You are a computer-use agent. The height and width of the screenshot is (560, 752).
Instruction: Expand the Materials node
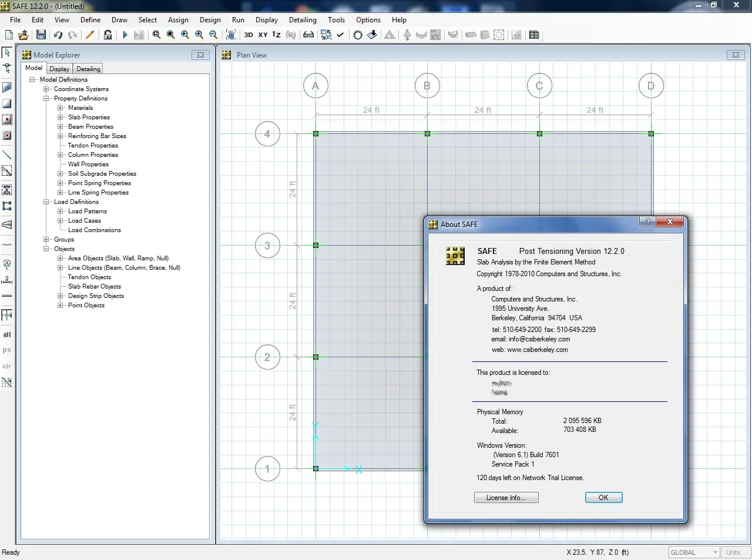click(x=61, y=108)
